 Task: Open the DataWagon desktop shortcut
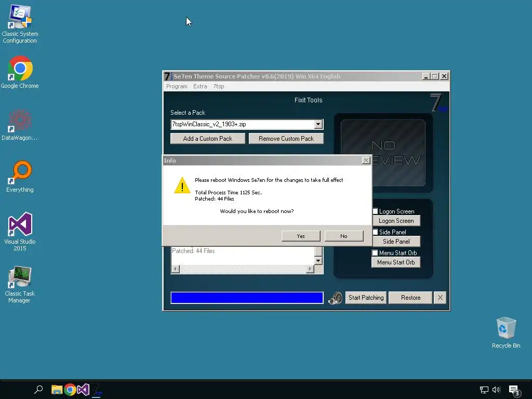[20, 125]
